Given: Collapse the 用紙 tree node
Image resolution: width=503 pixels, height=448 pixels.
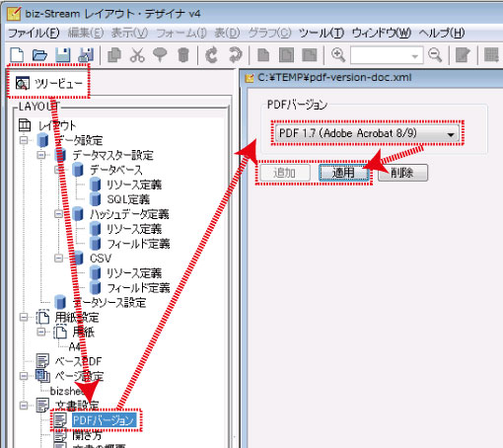Looking at the screenshot, I should pos(41,332).
